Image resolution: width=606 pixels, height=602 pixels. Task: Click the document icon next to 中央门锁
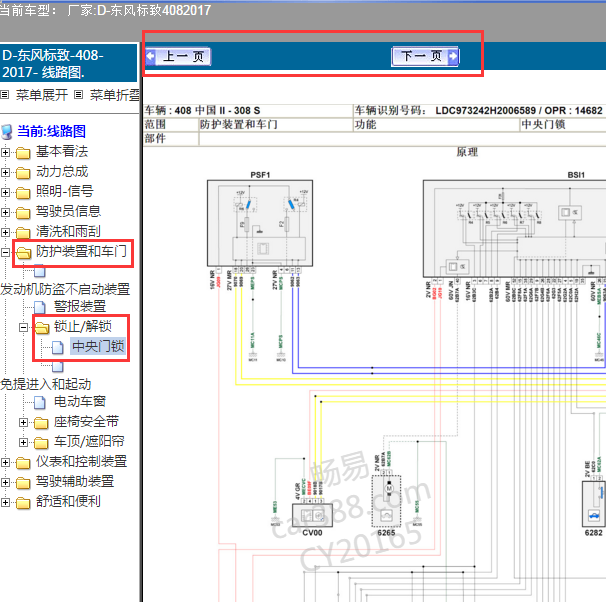coord(58,348)
